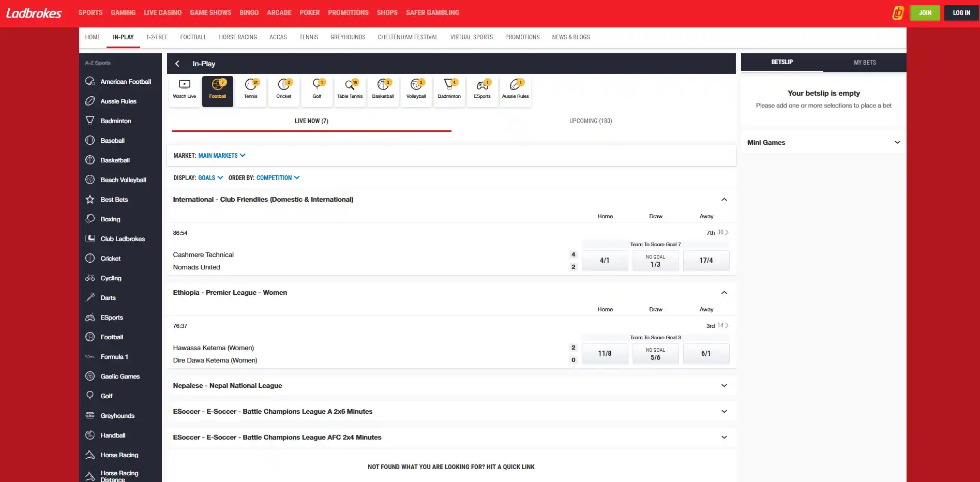
Task: Open Order By Competition dropdown
Action: [278, 178]
